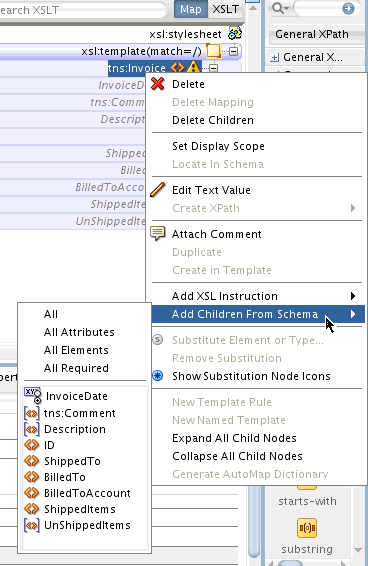Open the Add XSL Instruction submenu arrow
Image resolution: width=368 pixels, height=566 pixels.
click(353, 296)
